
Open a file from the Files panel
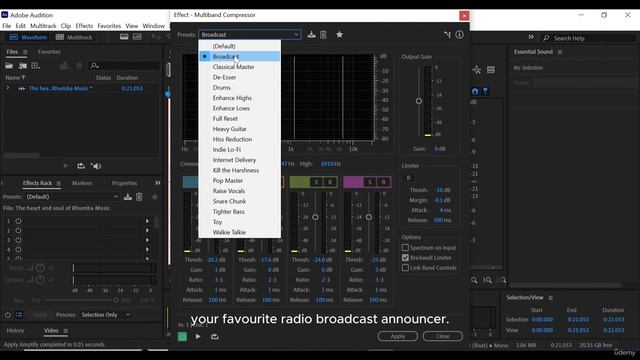(x=9, y=66)
